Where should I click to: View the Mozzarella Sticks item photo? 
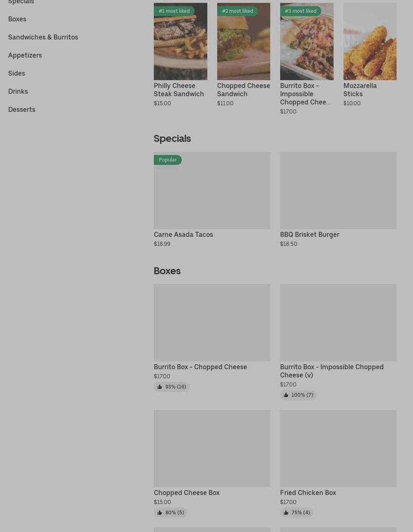[x=370, y=41]
